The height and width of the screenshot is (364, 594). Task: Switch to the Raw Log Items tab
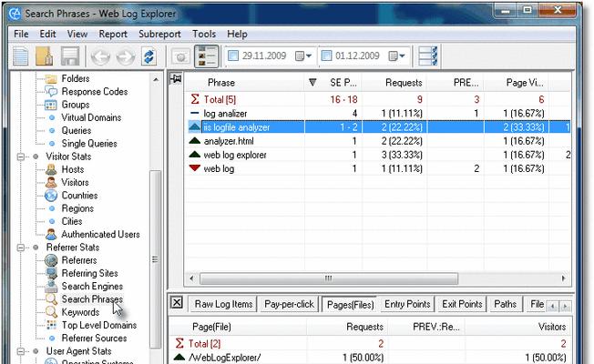(x=223, y=304)
